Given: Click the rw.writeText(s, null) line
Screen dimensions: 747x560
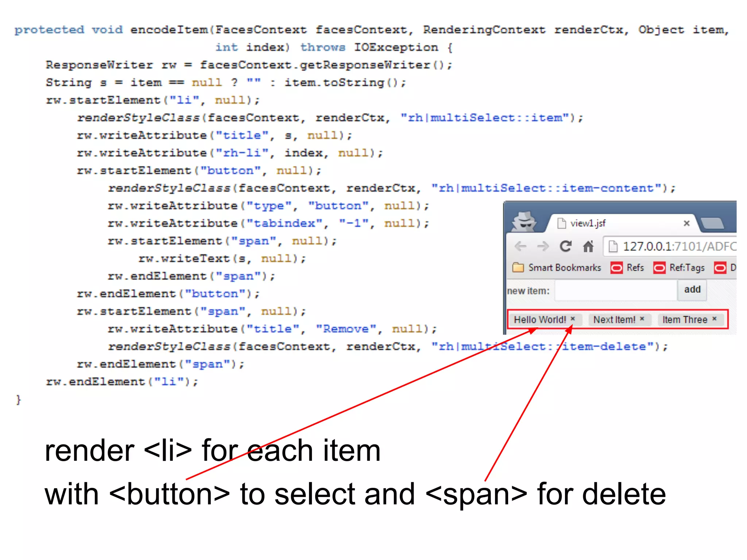Looking at the screenshot, I should tap(222, 258).
